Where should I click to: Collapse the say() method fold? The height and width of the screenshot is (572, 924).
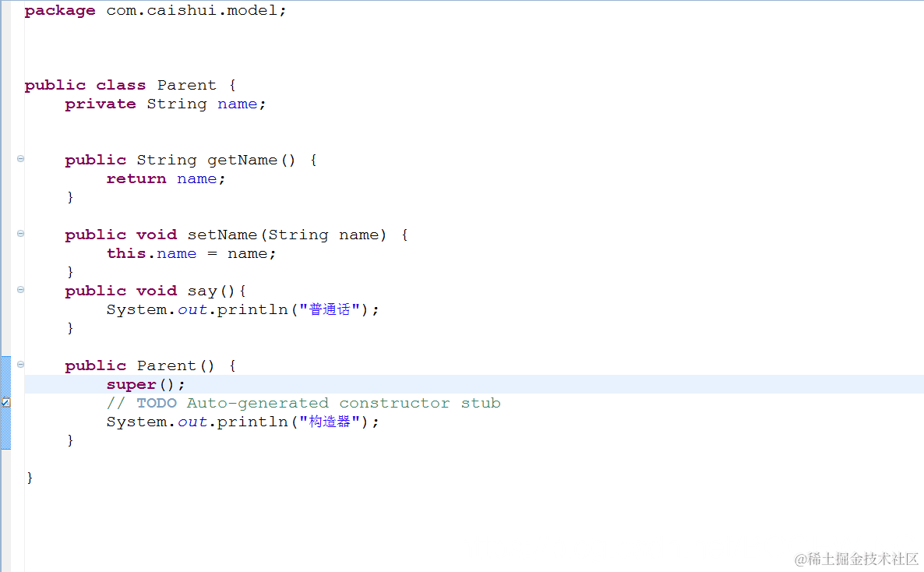[x=20, y=290]
